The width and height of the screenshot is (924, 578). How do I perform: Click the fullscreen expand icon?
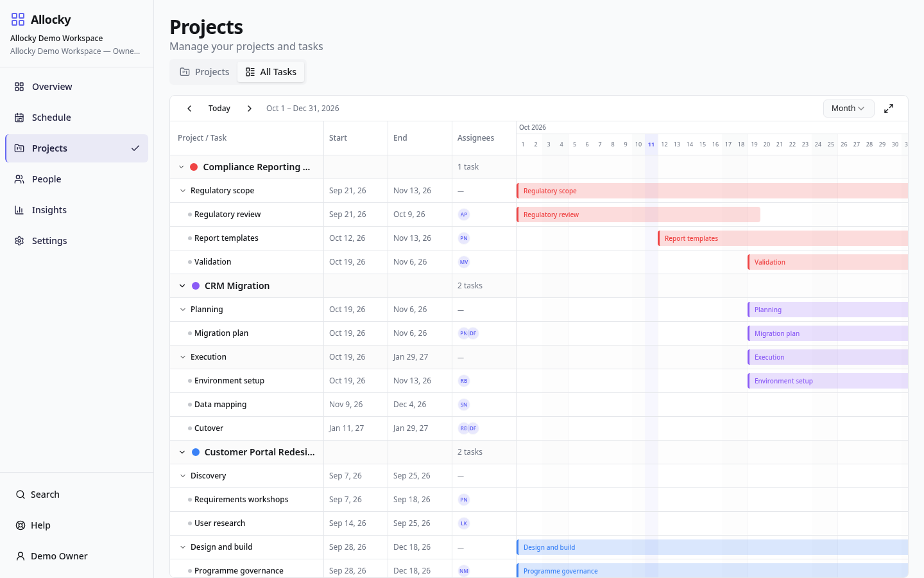(889, 109)
